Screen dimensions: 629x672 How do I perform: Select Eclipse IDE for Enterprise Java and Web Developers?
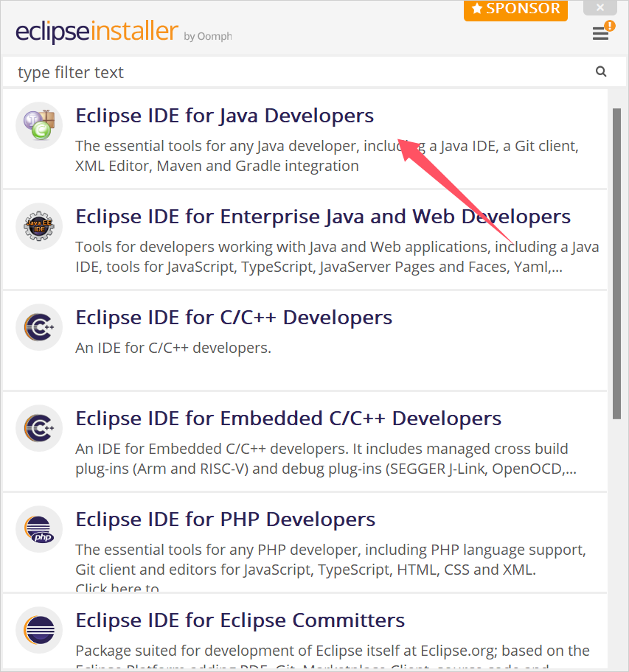pos(323,217)
